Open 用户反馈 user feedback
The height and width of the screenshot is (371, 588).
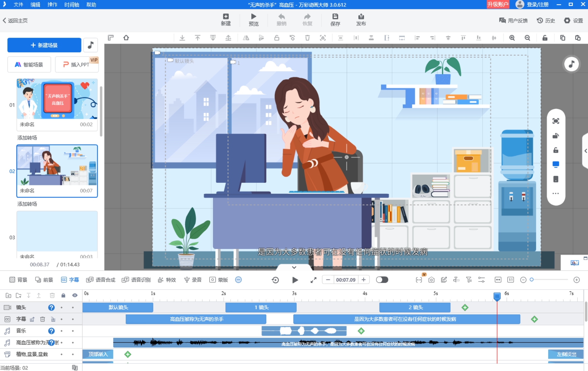tap(513, 21)
